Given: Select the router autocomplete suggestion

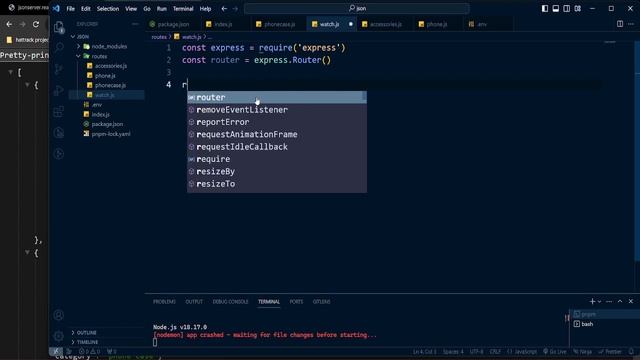Looking at the screenshot, I should click(277, 98).
